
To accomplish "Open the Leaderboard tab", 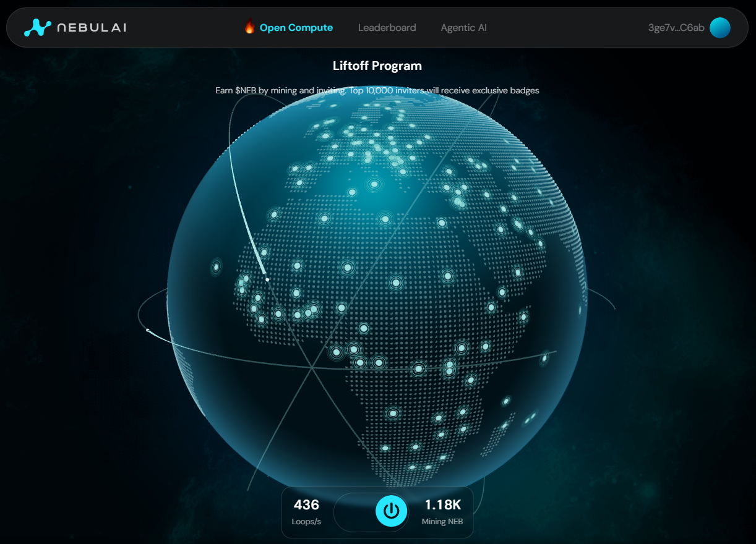I will point(387,28).
